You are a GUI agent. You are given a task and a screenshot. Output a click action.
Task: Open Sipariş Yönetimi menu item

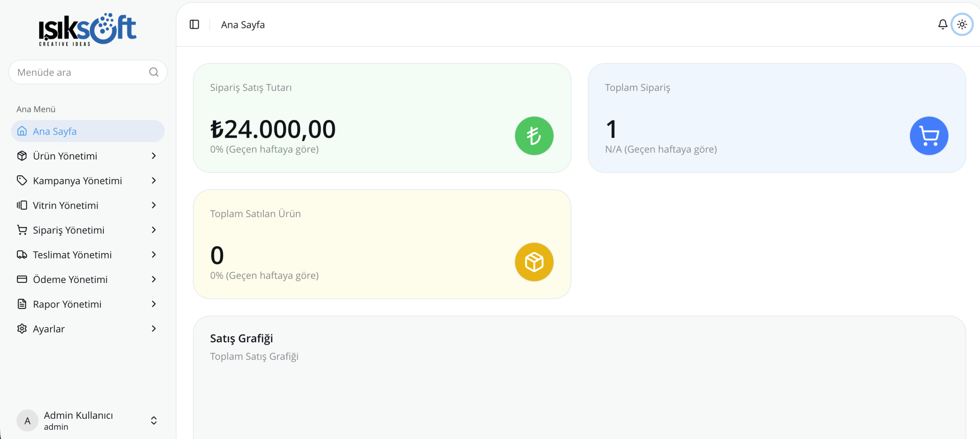69,230
